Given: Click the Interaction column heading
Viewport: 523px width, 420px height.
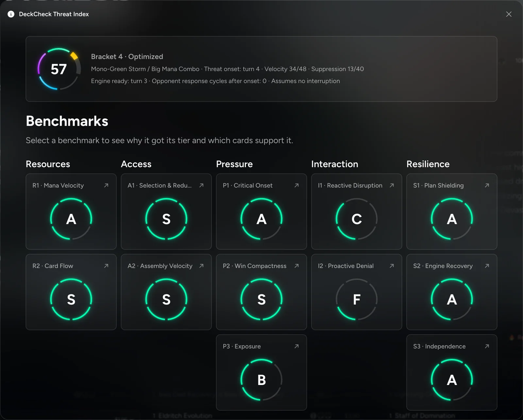Looking at the screenshot, I should pyautogui.click(x=334, y=164).
